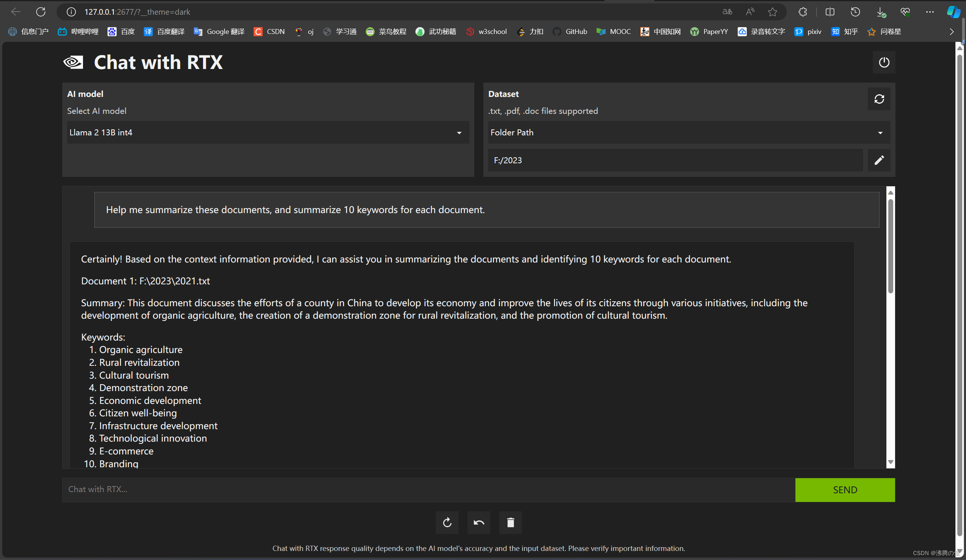Open the 问卷星 bookmark
Image resolution: width=966 pixels, height=560 pixels.
click(x=884, y=32)
